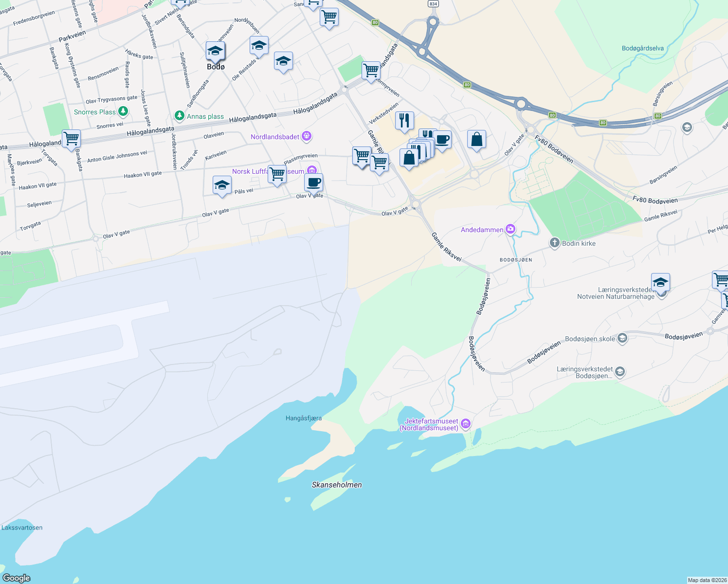Select the grocery cart pin beside Plassmyrveien label
Screen dimensions: 728x584
pyautogui.click(x=362, y=157)
